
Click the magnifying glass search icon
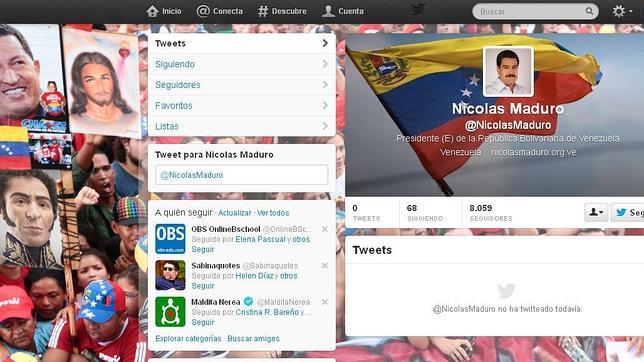pos(589,11)
